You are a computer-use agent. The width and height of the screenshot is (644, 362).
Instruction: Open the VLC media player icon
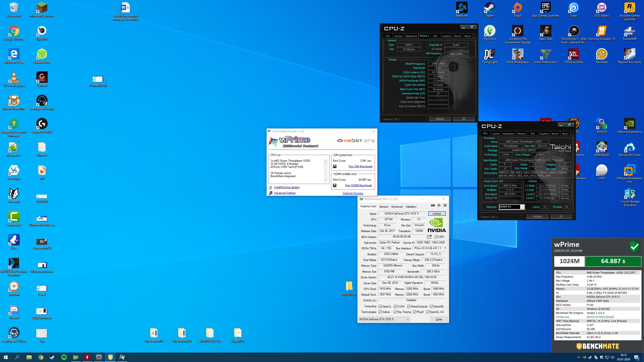(14, 80)
